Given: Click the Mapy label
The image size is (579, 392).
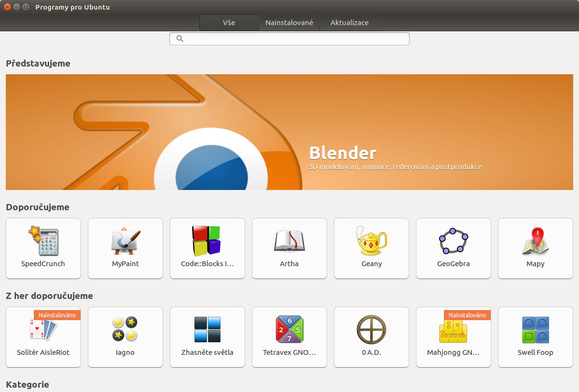Looking at the screenshot, I should 536,264.
